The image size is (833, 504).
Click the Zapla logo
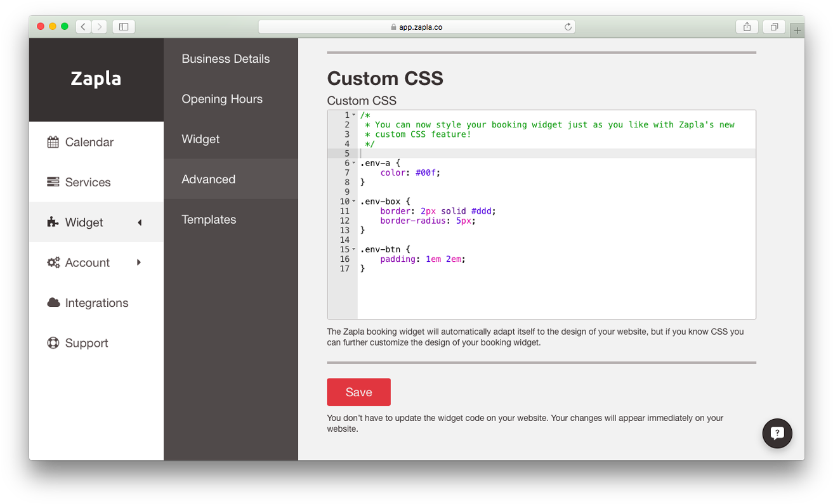click(x=96, y=79)
